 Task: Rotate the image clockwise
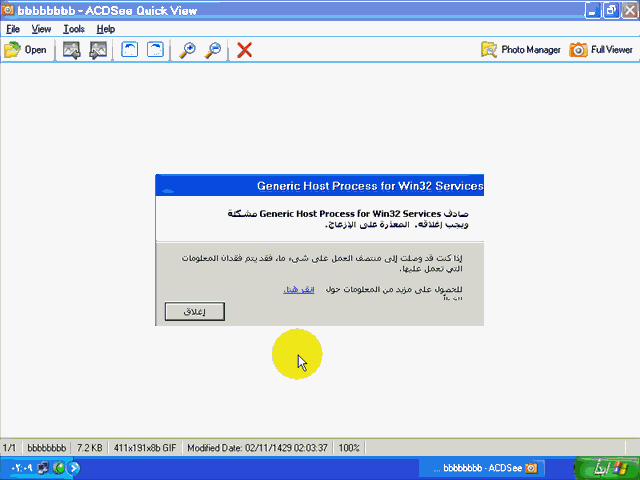click(155, 50)
